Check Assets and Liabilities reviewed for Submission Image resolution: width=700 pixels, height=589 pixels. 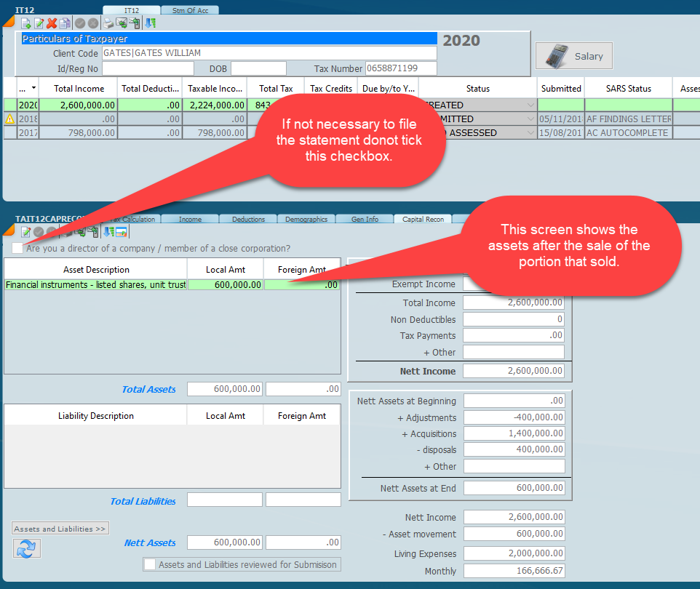pyautogui.click(x=150, y=564)
